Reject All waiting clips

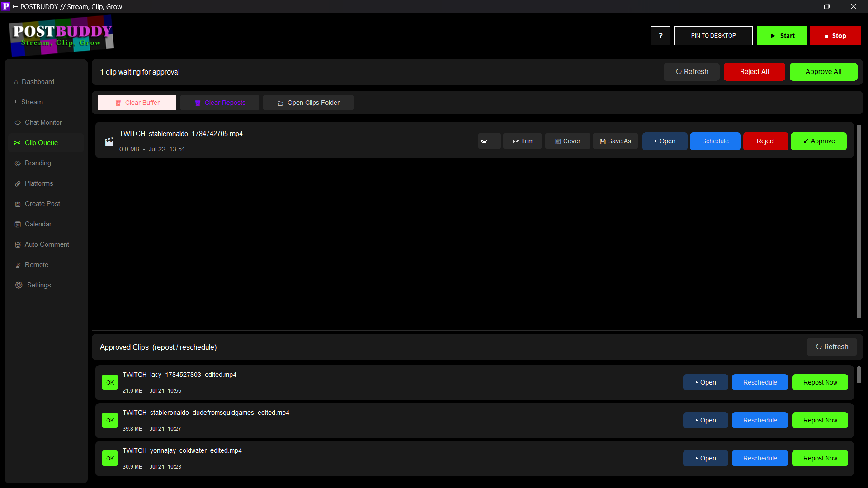pyautogui.click(x=755, y=72)
